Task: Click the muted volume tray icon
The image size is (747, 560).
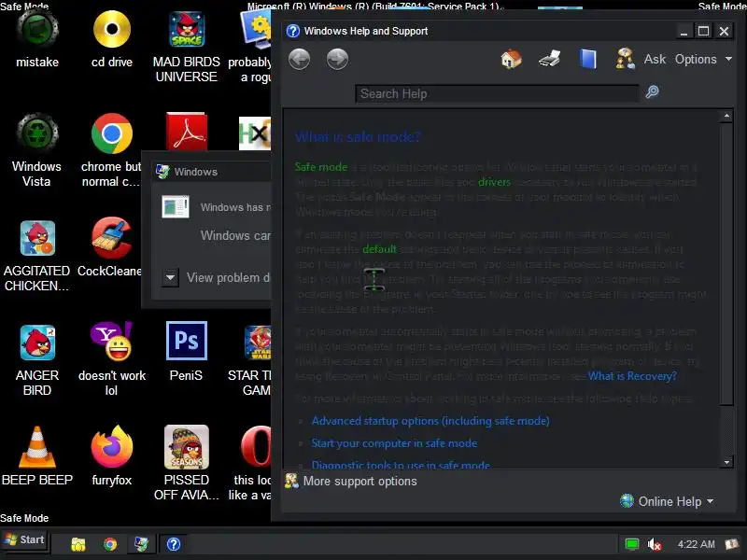Action: pyautogui.click(x=655, y=544)
